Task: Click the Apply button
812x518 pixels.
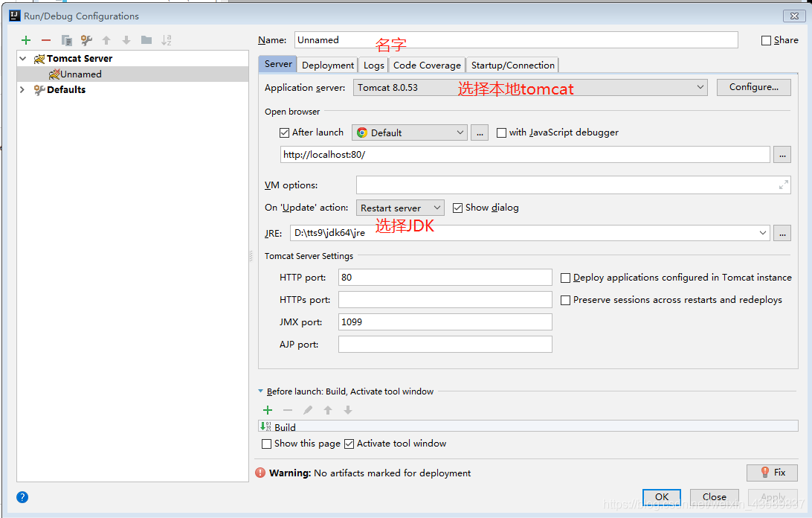Action: click(x=773, y=496)
